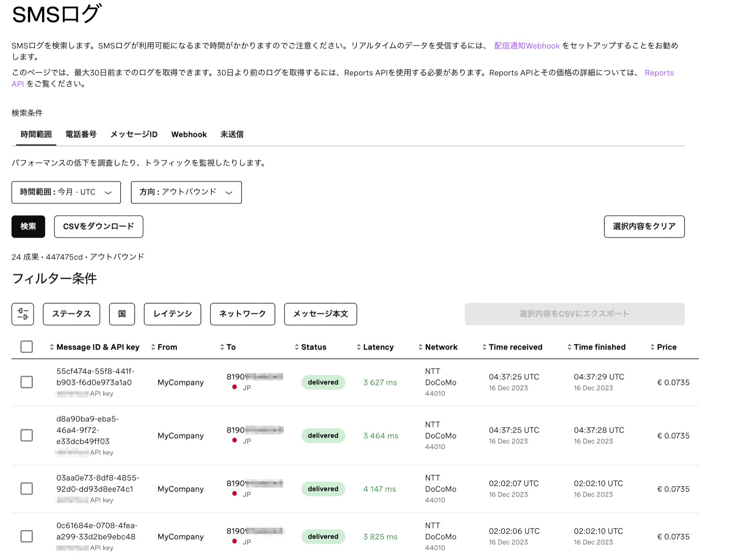
Task: Click message ID 03aa0e73-8df8-4855-92d0-dd93d8ee74c1
Action: pos(98,483)
